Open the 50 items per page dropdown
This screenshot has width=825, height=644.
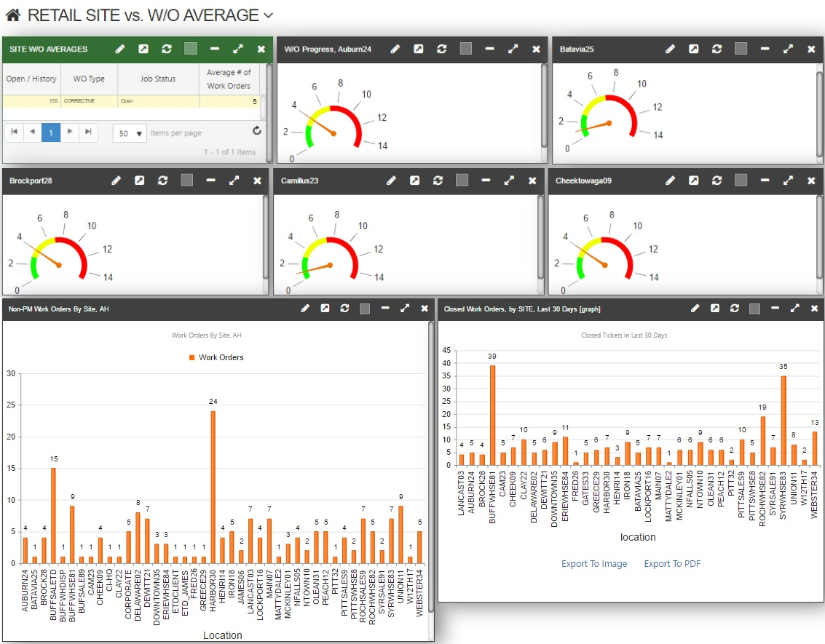[130, 134]
